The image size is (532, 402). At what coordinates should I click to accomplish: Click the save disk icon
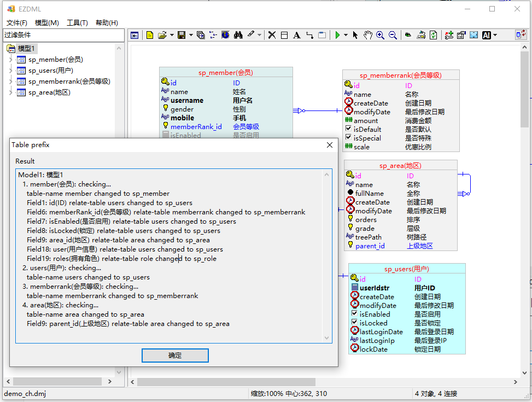click(x=182, y=35)
